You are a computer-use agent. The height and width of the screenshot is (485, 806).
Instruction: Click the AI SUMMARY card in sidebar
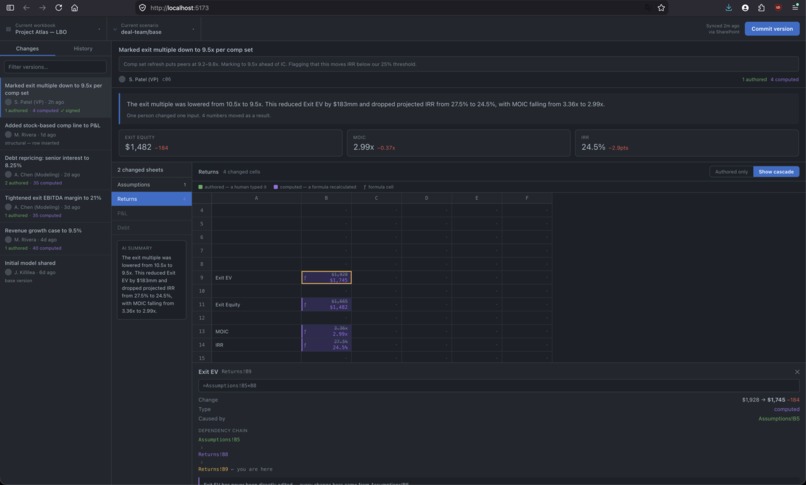[x=152, y=280]
